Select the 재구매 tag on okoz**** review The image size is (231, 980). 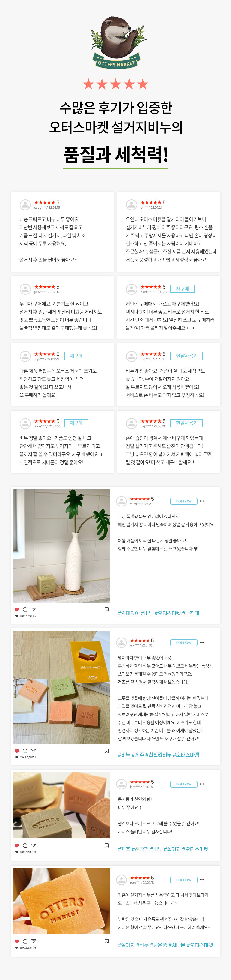pyautogui.click(x=183, y=289)
